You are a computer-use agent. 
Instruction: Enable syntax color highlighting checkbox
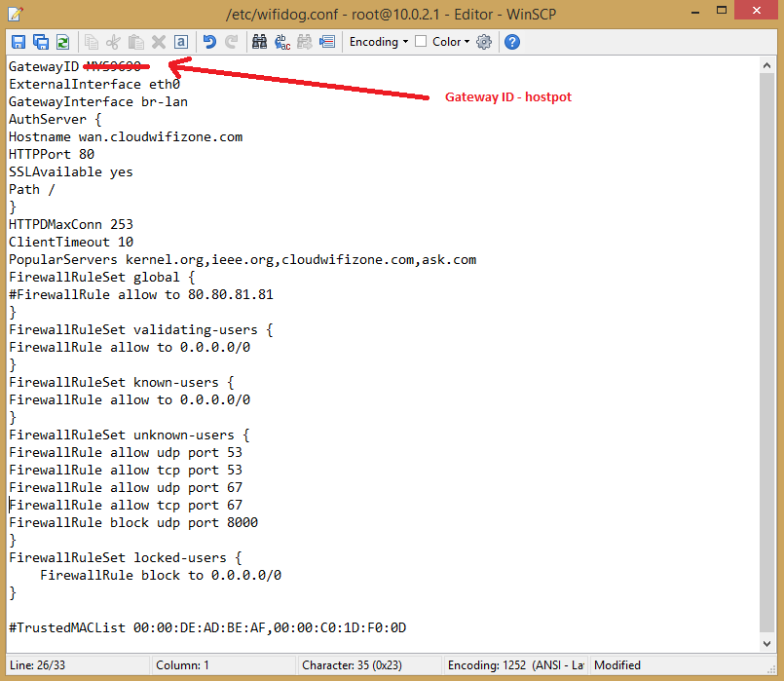[x=423, y=42]
